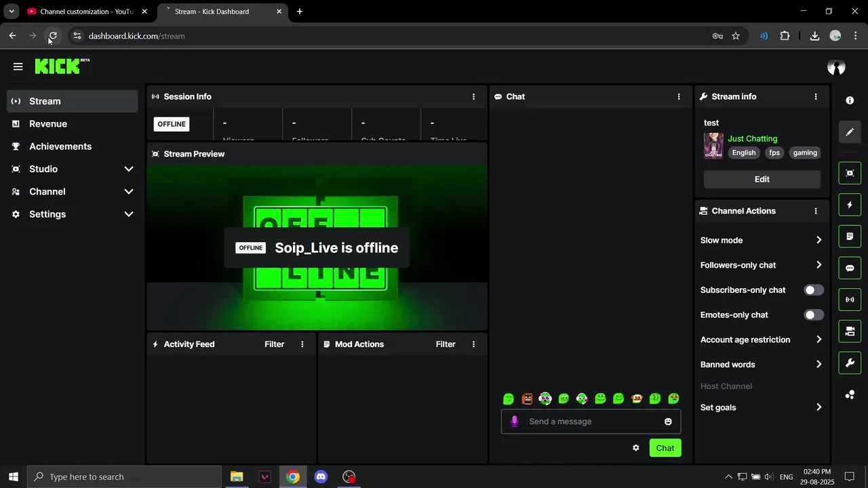
Task: Open the emoji picker smiley icon
Action: tap(668, 422)
